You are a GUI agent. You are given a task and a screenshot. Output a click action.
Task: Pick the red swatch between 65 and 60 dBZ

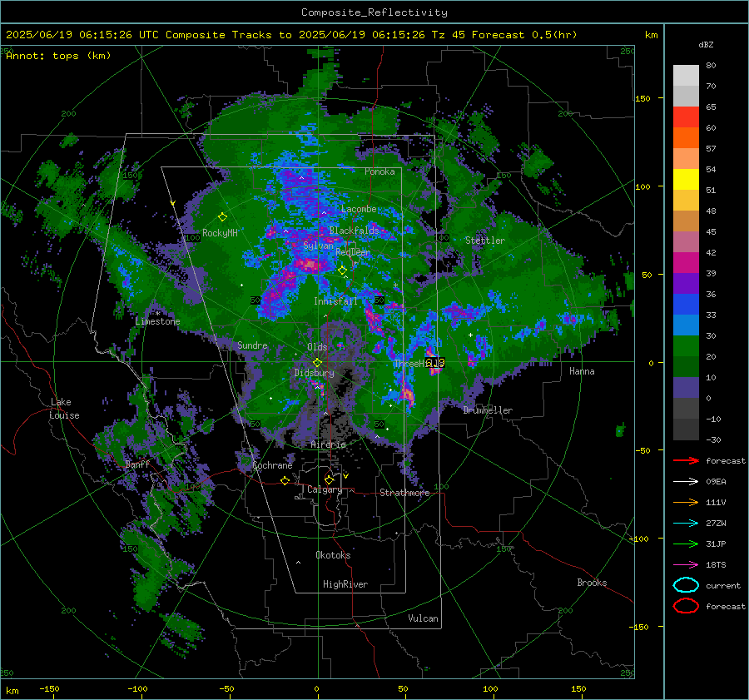click(686, 117)
